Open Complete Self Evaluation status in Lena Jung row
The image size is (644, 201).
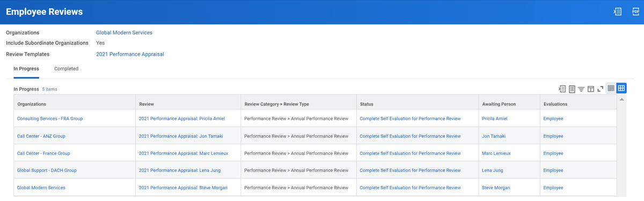410,170
